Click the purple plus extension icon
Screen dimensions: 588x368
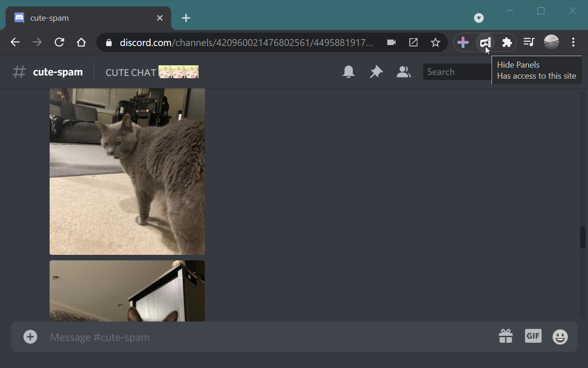[x=463, y=42]
